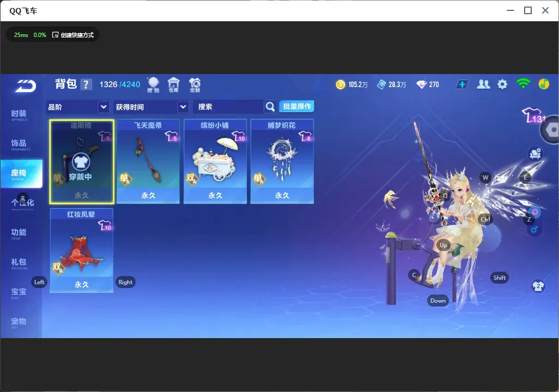The image size is (559, 392).
Task: Click the Left key overlay button
Action: (x=39, y=282)
